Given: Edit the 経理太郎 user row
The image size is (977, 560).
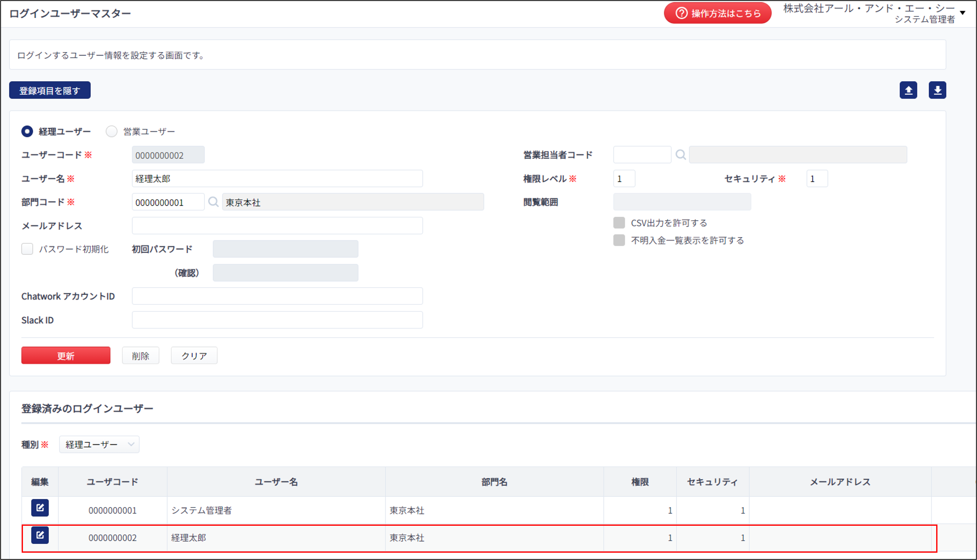Looking at the screenshot, I should pos(40,535).
